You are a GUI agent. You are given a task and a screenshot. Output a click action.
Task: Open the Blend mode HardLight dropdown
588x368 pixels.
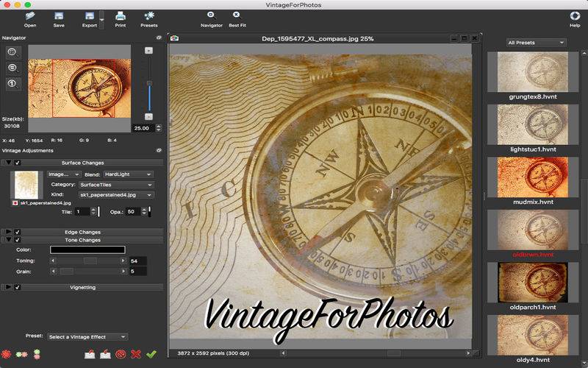(x=128, y=174)
